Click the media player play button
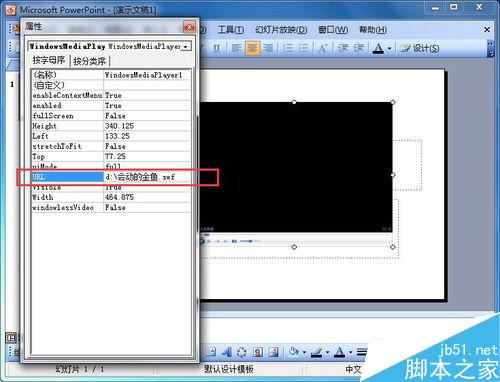Image resolution: width=500 pixels, height=382 pixels. coord(202,241)
